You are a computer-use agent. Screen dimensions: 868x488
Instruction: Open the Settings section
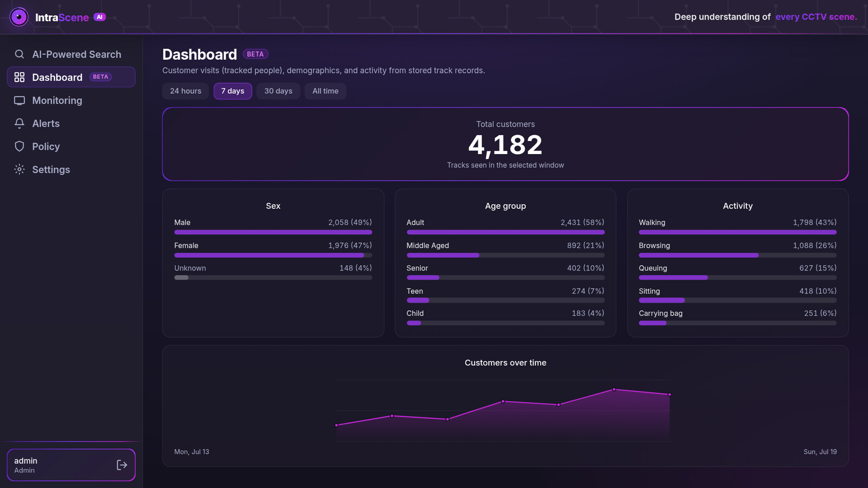click(71, 169)
